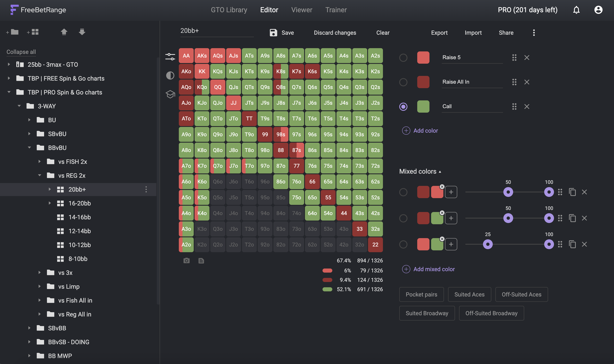The height and width of the screenshot is (364, 614).
Task: Click the camera screenshot icon below grid
Action: (x=186, y=261)
